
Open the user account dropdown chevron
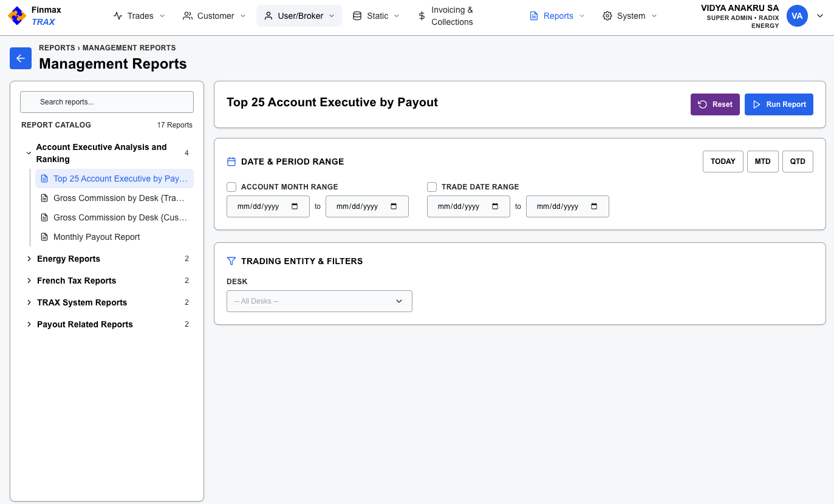[820, 16]
